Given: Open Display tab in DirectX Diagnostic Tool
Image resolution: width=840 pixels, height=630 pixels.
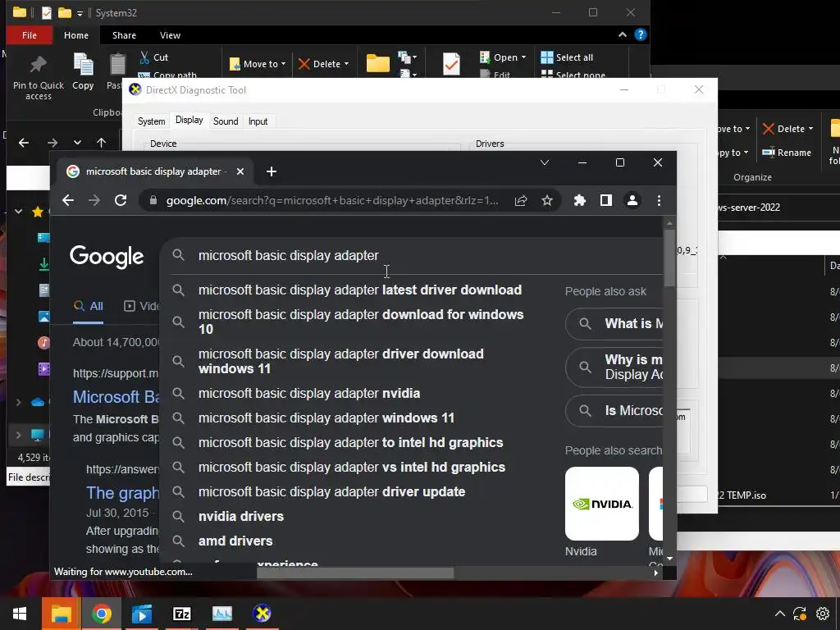Looking at the screenshot, I should (189, 120).
